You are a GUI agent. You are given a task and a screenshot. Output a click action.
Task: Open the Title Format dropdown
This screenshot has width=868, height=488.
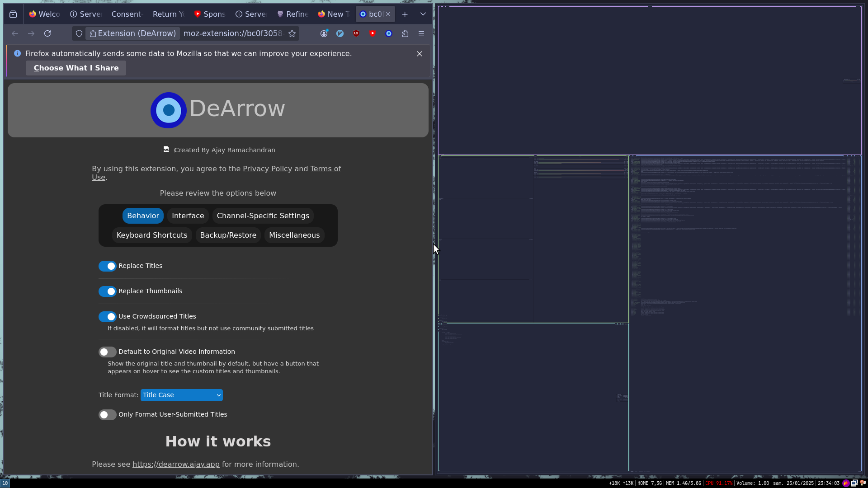(181, 395)
